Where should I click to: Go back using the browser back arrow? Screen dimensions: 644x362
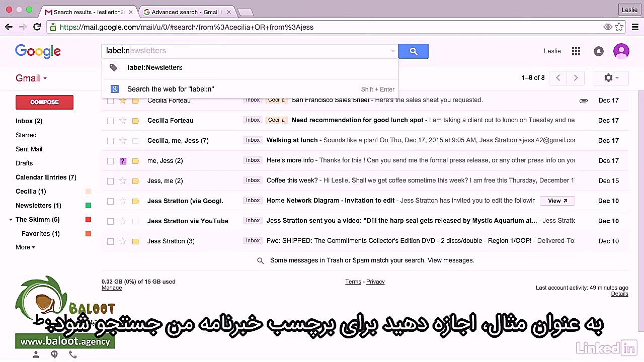[x=9, y=27]
